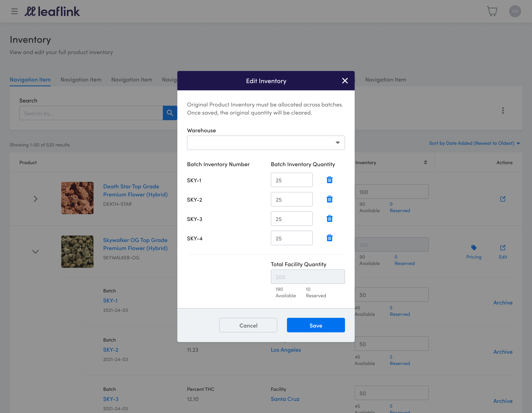The image size is (532, 413).
Task: Click the Pricing tag icon for Skywalker OG
Action: (x=474, y=248)
